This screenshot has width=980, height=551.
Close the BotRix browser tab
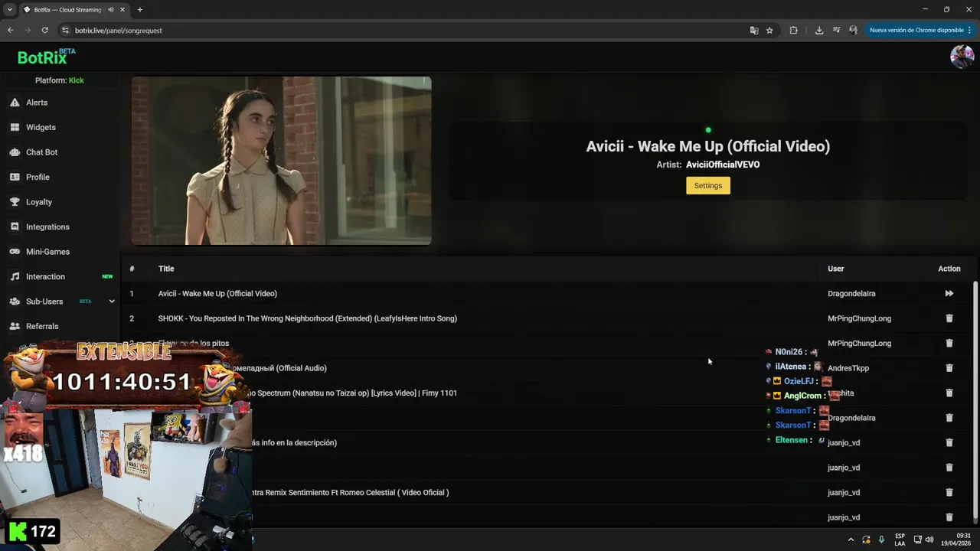pyautogui.click(x=122, y=10)
